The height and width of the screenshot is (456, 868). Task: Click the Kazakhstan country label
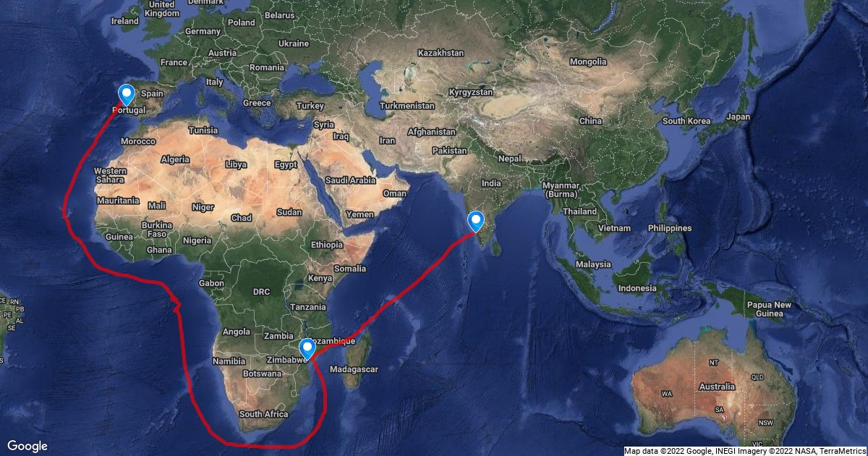[x=441, y=54]
